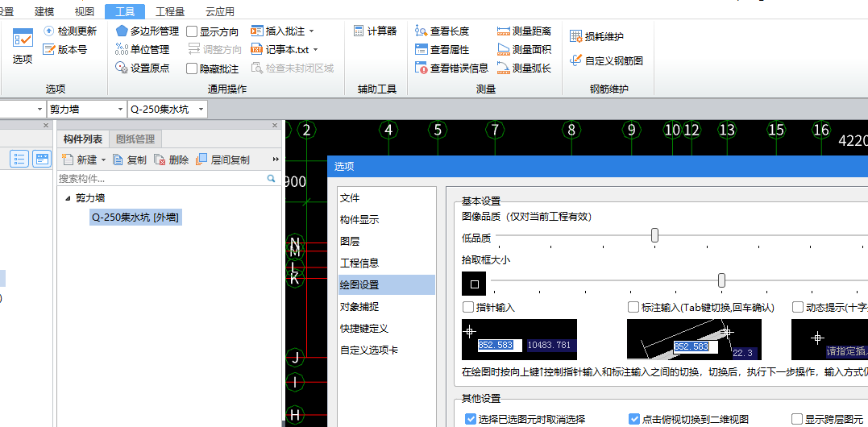Open the 版本号 version info

(64, 49)
